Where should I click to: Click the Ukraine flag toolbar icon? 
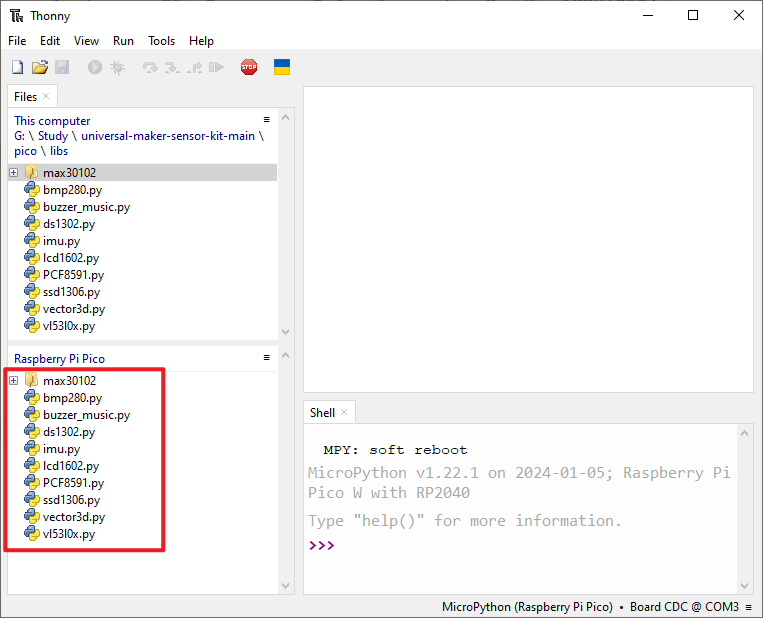pos(282,67)
